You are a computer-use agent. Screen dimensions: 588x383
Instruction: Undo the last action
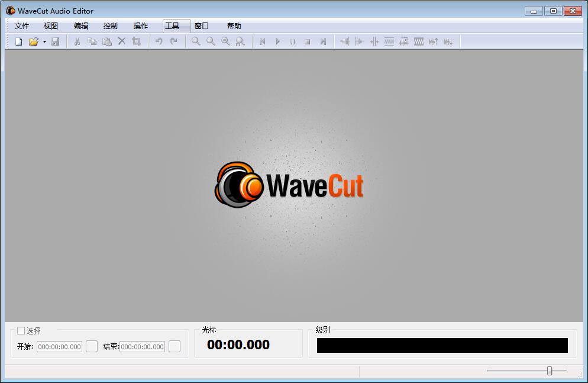click(x=159, y=41)
